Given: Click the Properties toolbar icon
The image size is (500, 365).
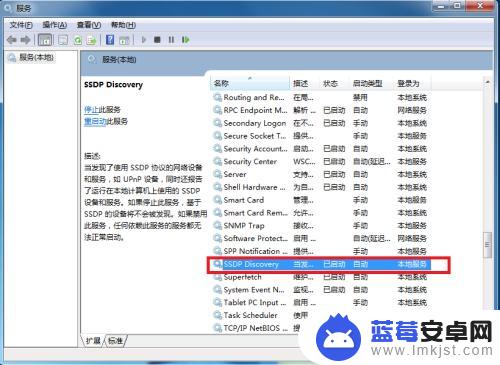Looking at the screenshot, I should pos(63,40).
